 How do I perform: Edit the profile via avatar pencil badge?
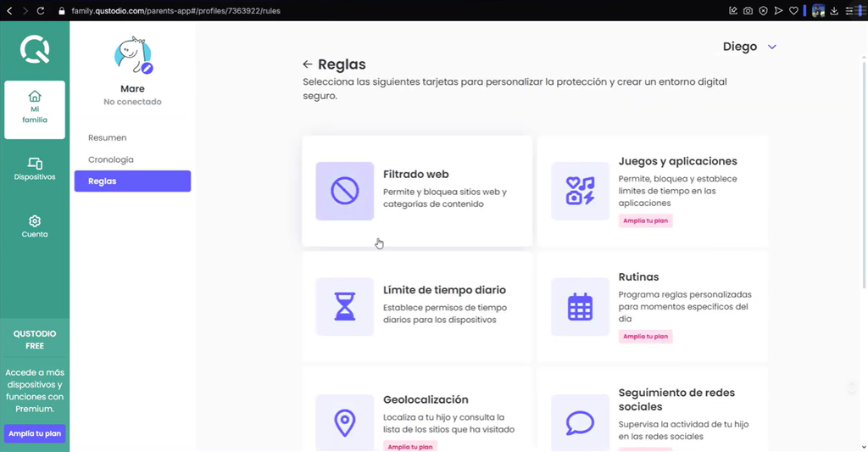(x=147, y=68)
